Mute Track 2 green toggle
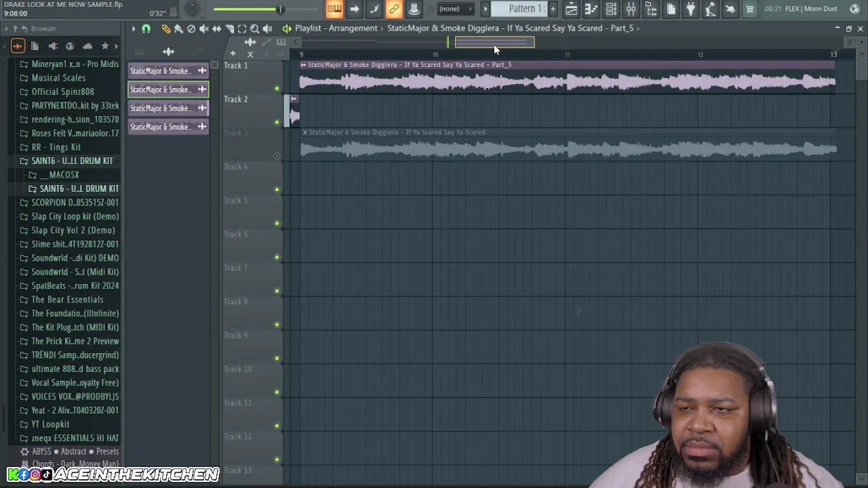 click(277, 122)
